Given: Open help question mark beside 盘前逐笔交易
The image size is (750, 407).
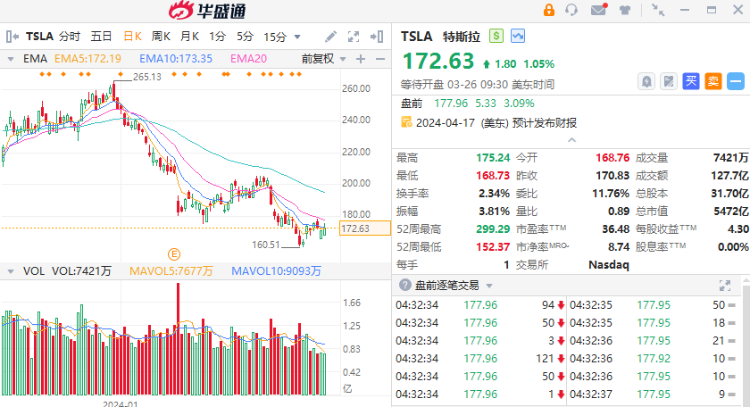Looking at the screenshot, I should coord(405,286).
